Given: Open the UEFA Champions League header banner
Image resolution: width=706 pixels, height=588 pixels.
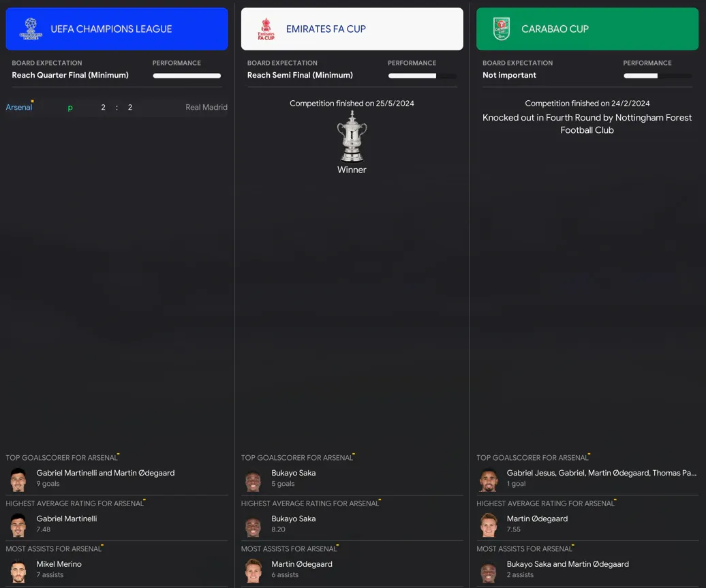Looking at the screenshot, I should (117, 29).
